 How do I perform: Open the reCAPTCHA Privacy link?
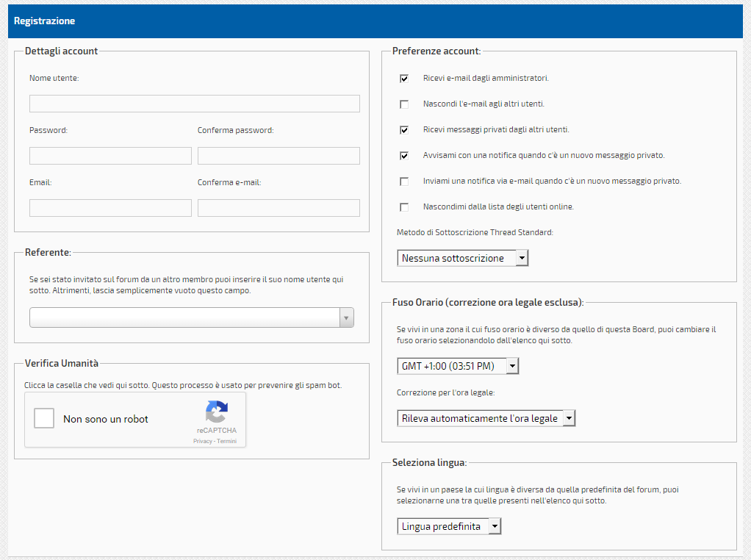coord(202,441)
